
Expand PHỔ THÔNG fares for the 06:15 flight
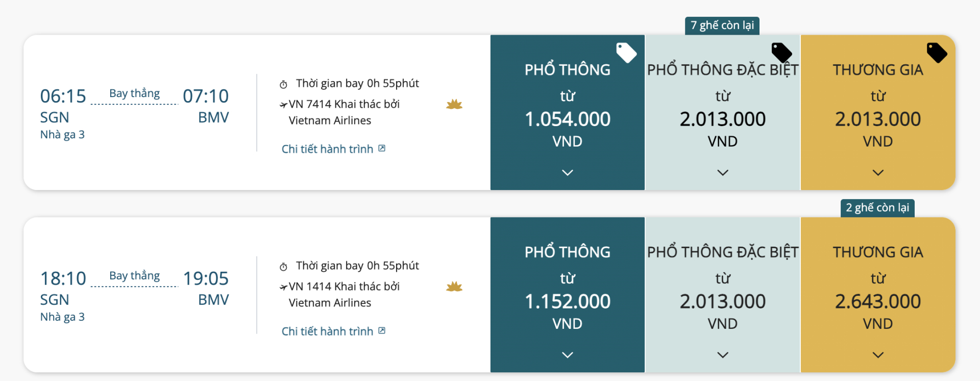tap(567, 173)
